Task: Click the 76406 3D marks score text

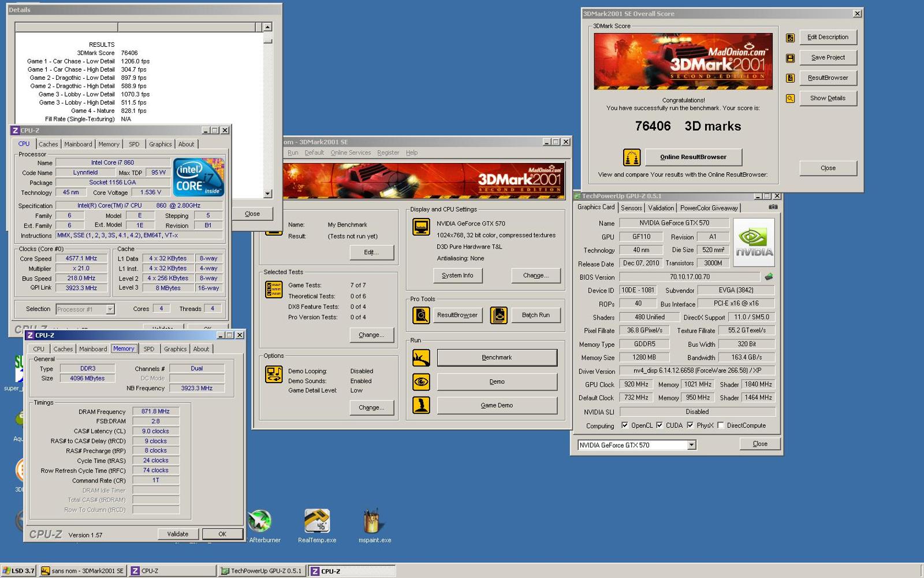Action: coord(688,126)
